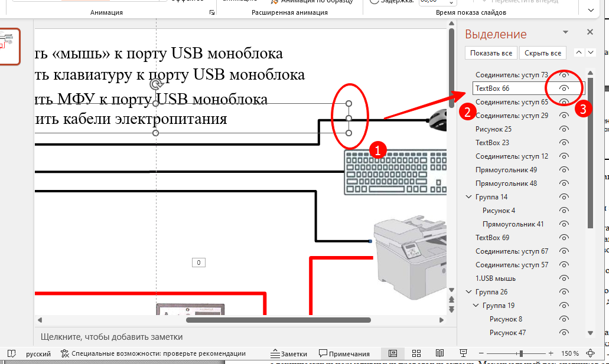Click the zoom slider handle

[x=521, y=353]
